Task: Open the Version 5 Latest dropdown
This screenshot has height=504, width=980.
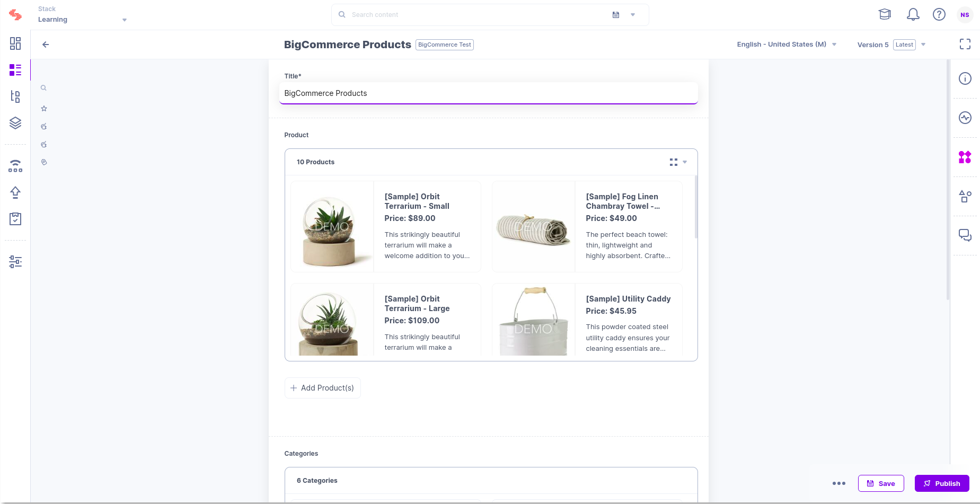Action: point(891,45)
